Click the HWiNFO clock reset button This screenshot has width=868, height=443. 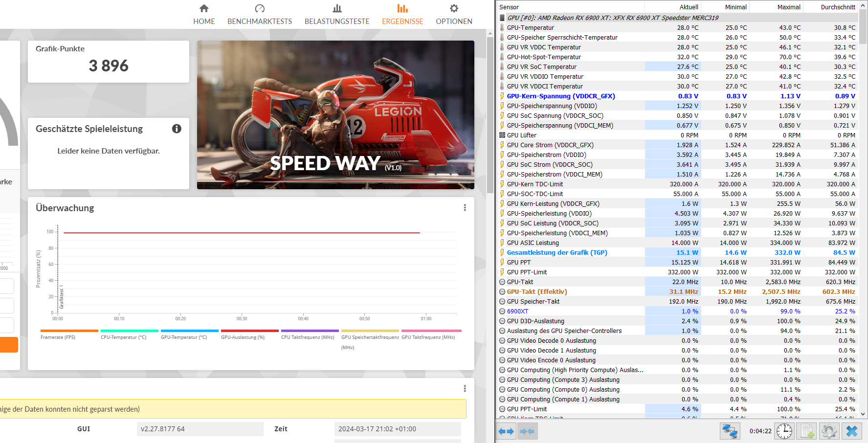click(x=784, y=431)
